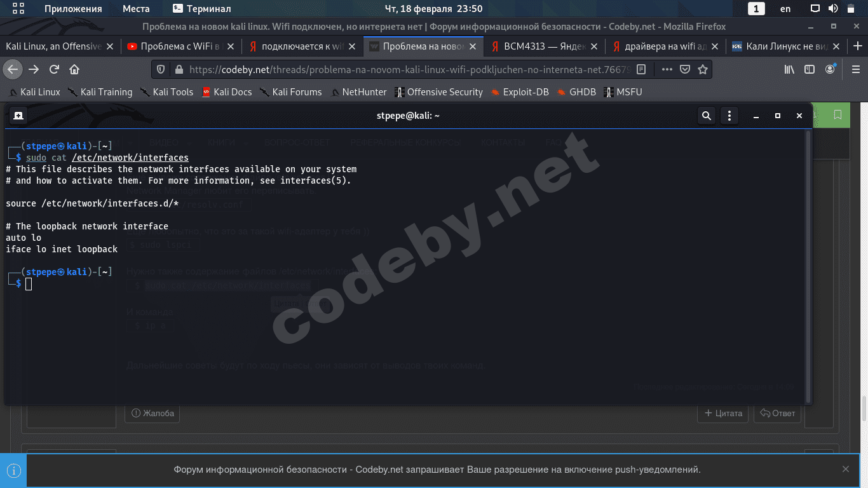Close the Проблема с WiFi YouTube tab
The image size is (868, 488).
pos(231,46)
